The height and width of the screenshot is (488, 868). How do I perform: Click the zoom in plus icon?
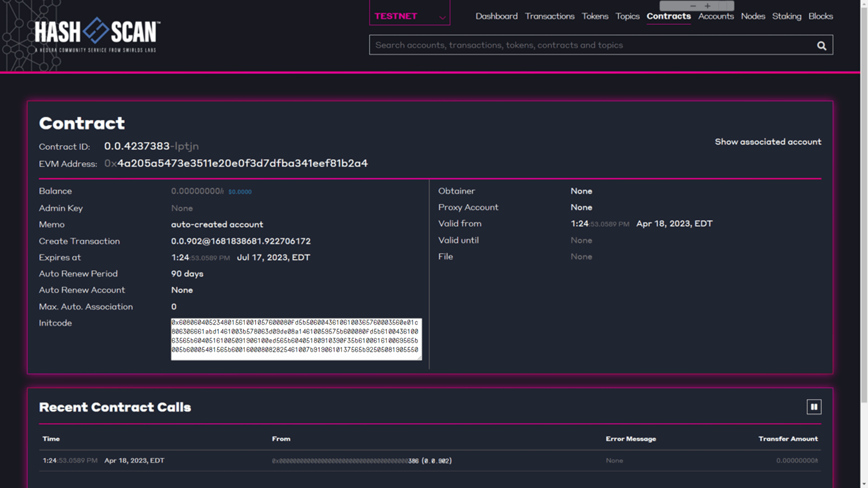707,6
